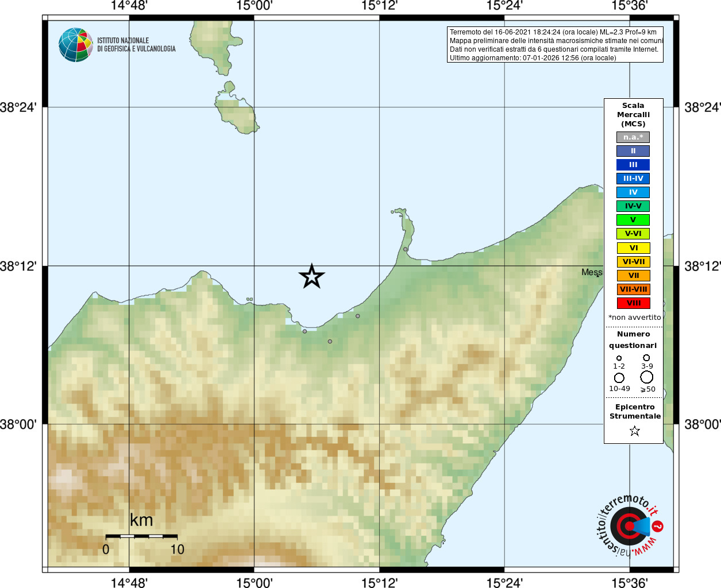Select the ≥50 questionnaires circle symbol

click(x=647, y=377)
